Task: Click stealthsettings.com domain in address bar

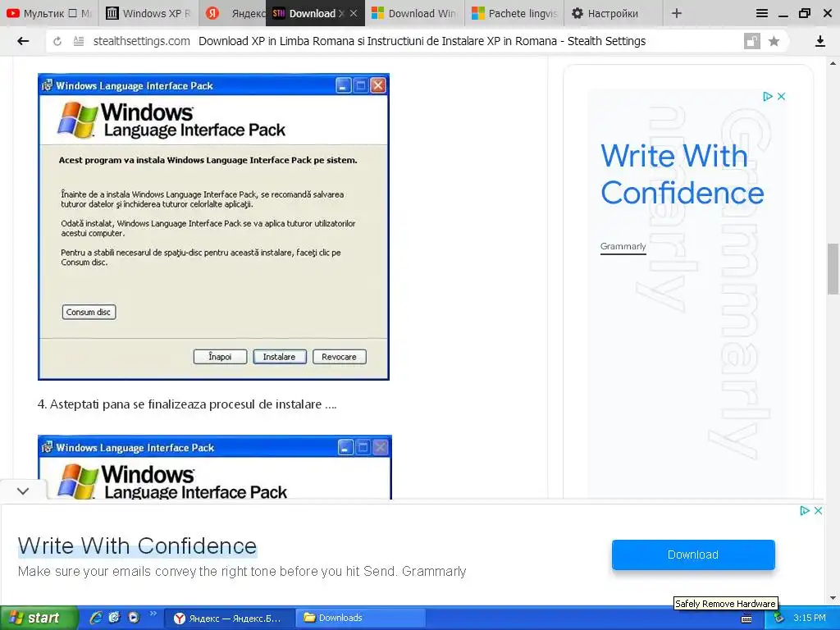Action: point(141,41)
